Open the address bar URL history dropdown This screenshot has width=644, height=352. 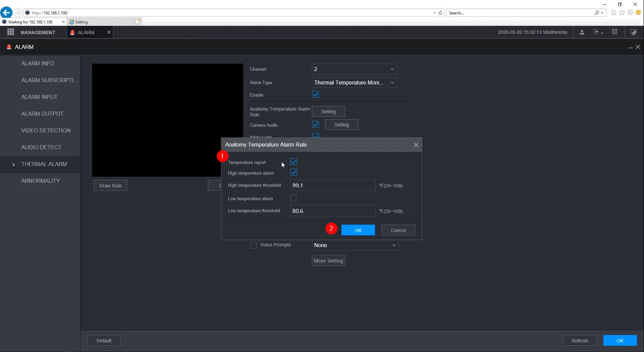pyautogui.click(x=435, y=13)
